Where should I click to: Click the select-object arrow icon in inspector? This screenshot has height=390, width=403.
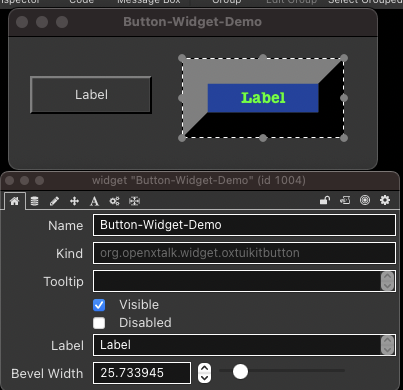(x=345, y=200)
